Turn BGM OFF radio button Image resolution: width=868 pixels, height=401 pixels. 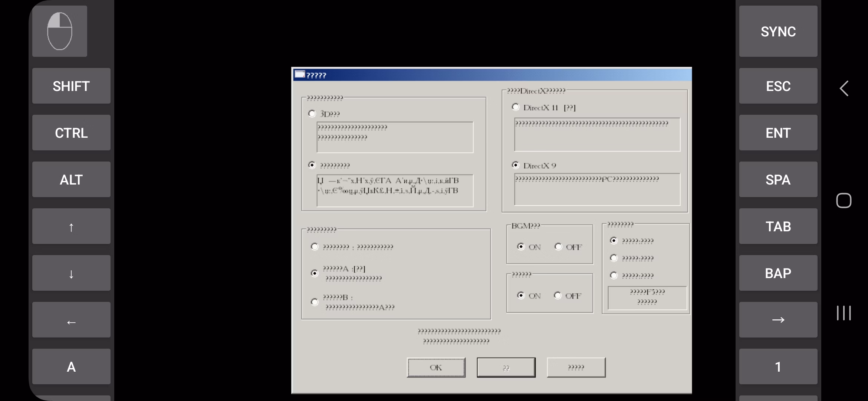click(x=558, y=247)
